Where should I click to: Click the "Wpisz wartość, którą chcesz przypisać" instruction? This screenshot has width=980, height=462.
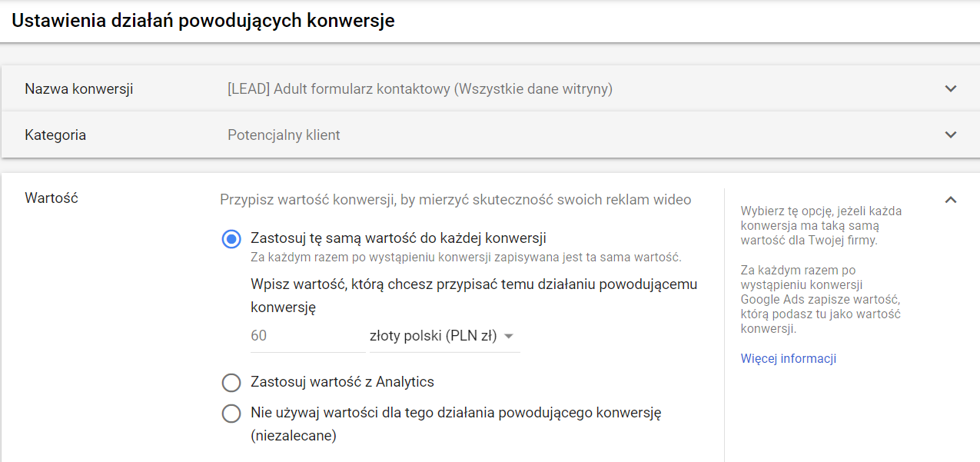point(473,295)
